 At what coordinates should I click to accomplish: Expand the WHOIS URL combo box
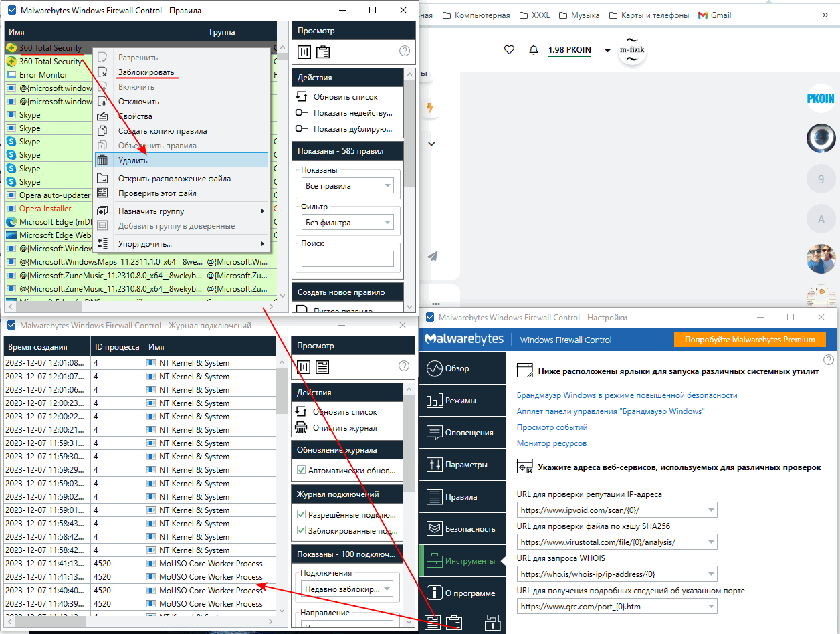click(617, 574)
